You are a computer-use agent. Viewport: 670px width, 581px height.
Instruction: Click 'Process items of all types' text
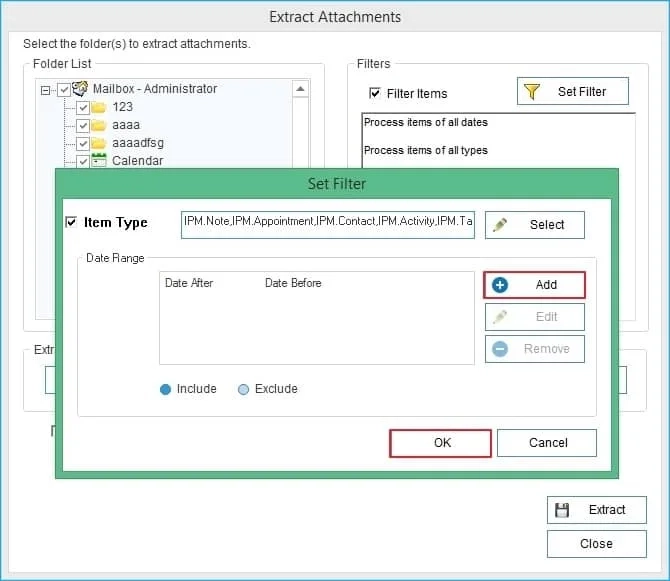coord(426,150)
